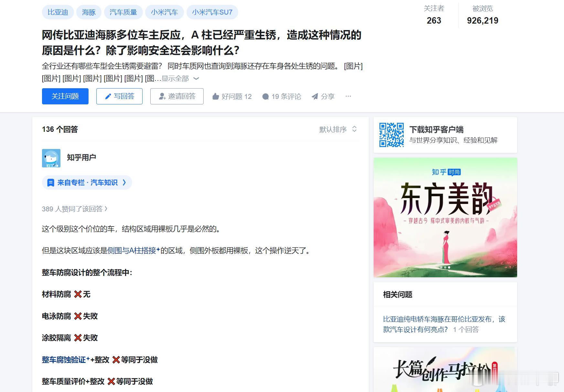Click the 知乎用户 author name

81,157
